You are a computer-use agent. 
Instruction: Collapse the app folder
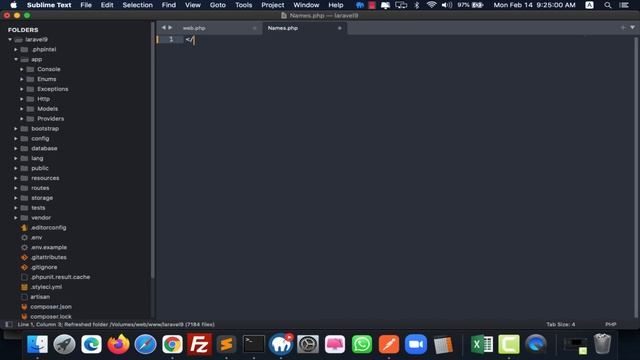click(16, 59)
